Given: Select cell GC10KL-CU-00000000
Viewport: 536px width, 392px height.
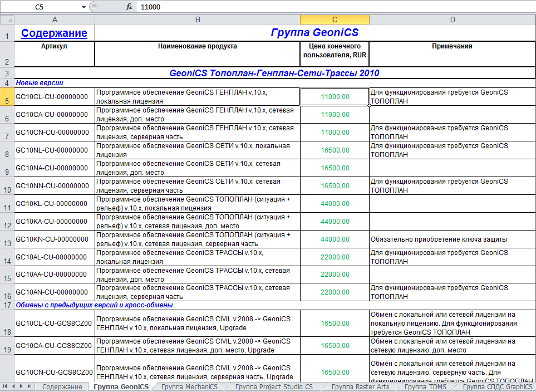Looking at the screenshot, I should (55, 204).
